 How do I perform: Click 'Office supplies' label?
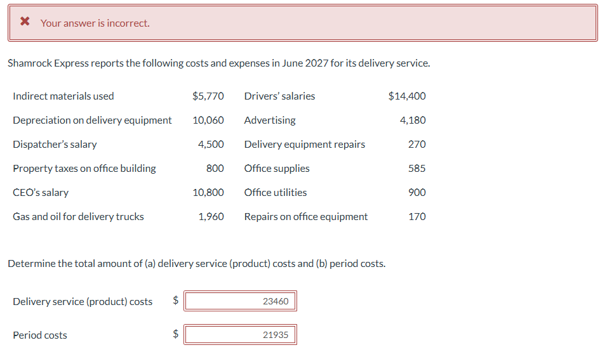point(277,169)
